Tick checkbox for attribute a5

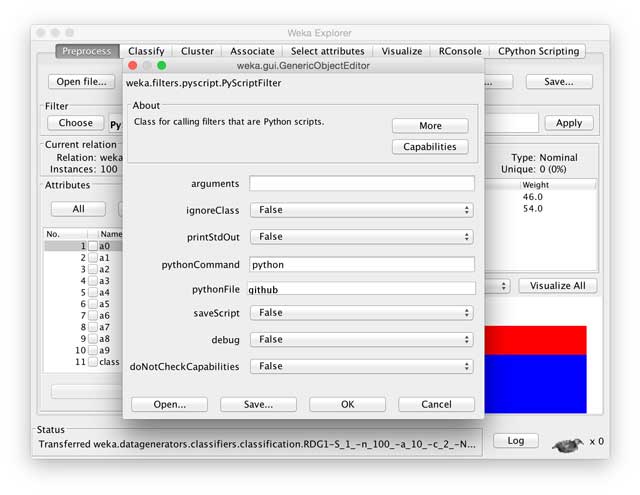click(93, 304)
